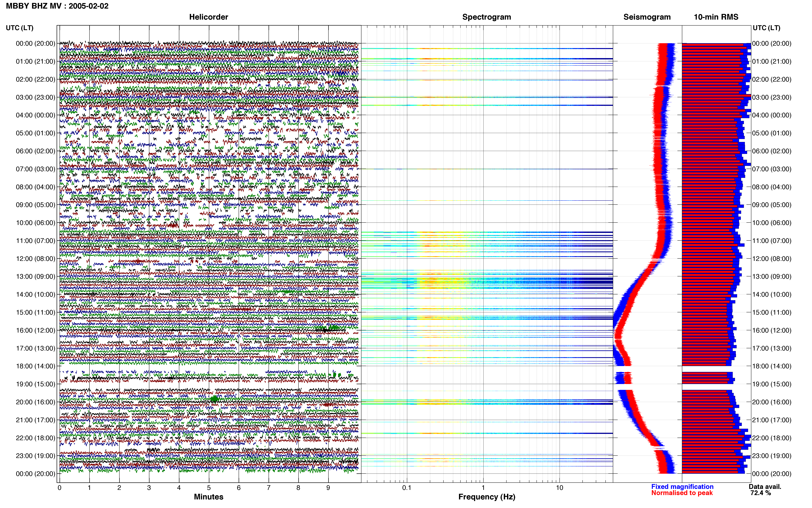Screen dimensions: 812x508
Task: Click the '10-min RMS' panel heading
Action: coord(716,17)
